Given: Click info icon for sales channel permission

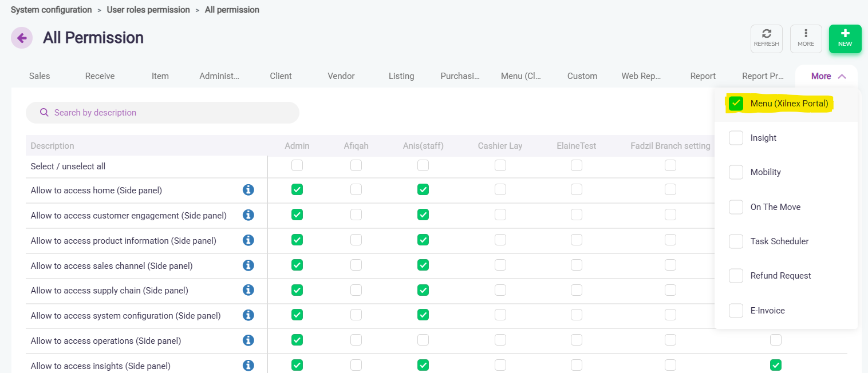Looking at the screenshot, I should (x=248, y=265).
